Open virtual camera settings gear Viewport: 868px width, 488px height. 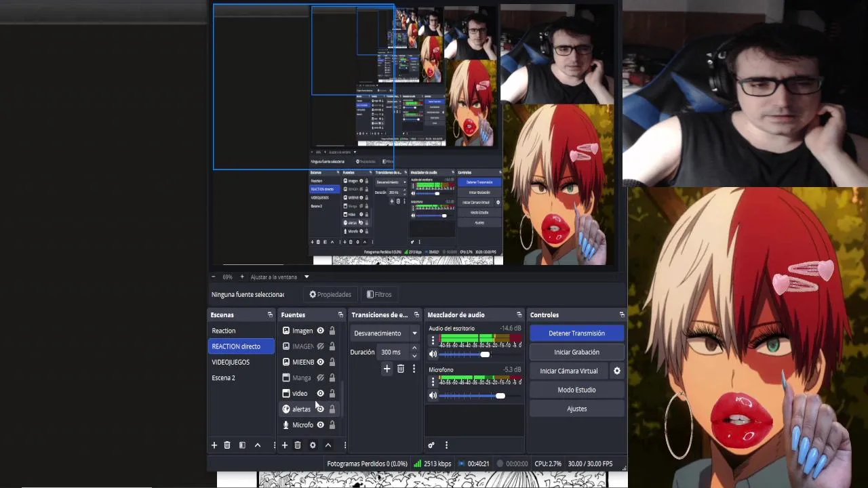point(617,371)
